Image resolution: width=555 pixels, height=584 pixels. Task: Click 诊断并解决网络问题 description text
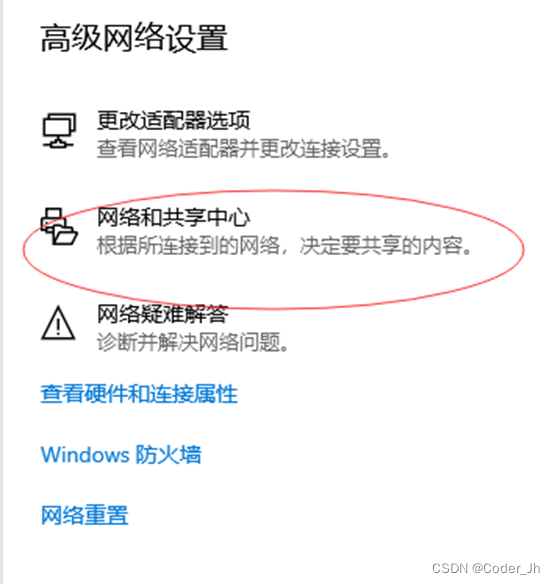click(x=193, y=342)
